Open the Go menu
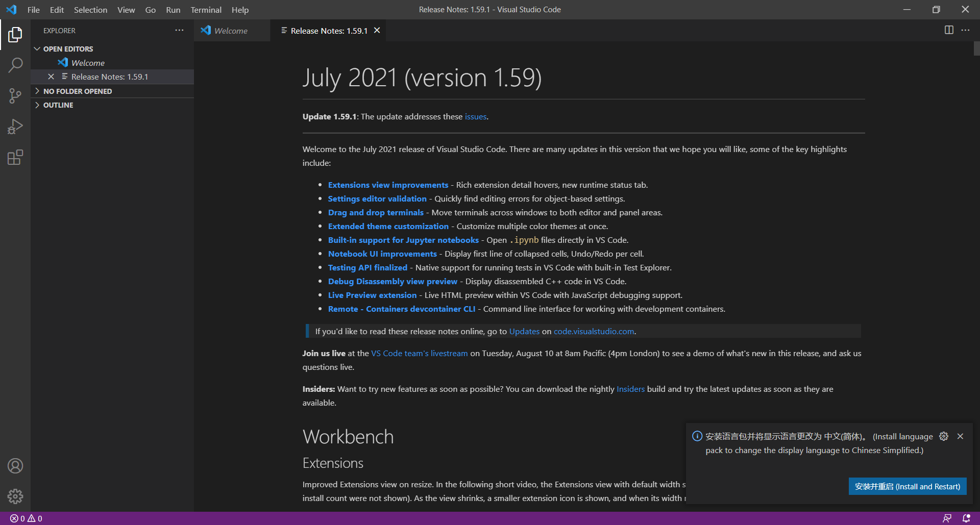This screenshot has height=525, width=980. 151,10
